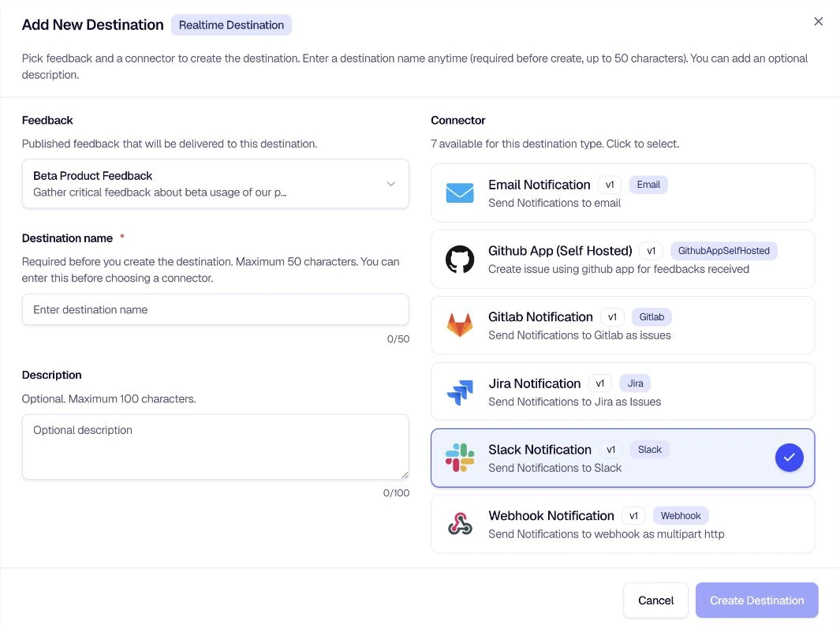The image size is (840, 632).
Task: Click the Create Destination button
Action: [x=757, y=600]
